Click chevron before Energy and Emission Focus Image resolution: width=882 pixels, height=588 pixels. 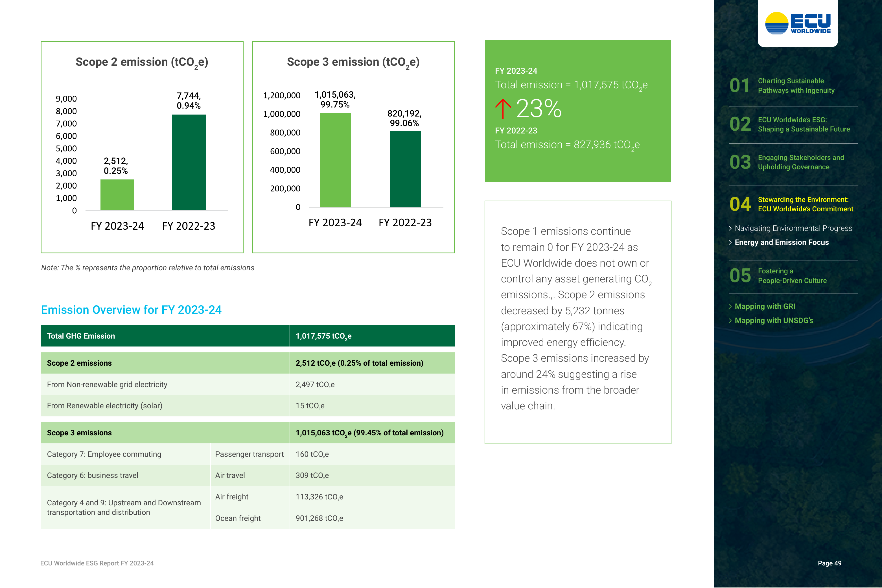tap(730, 242)
